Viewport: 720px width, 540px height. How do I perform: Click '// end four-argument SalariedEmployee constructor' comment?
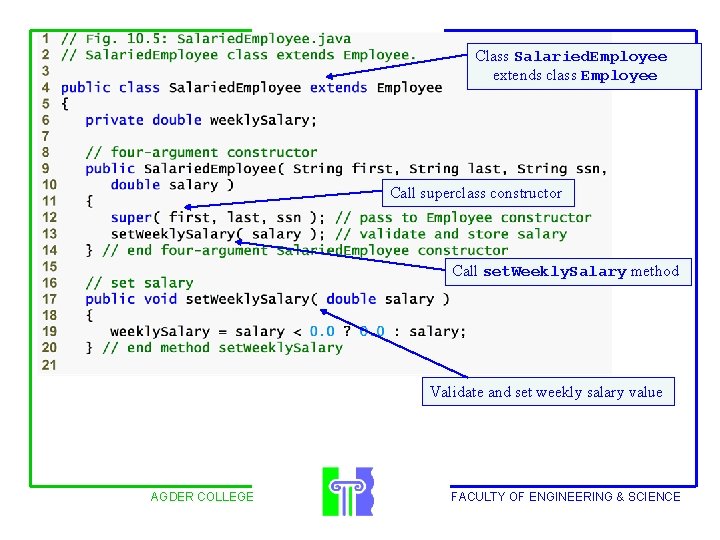(x=305, y=250)
